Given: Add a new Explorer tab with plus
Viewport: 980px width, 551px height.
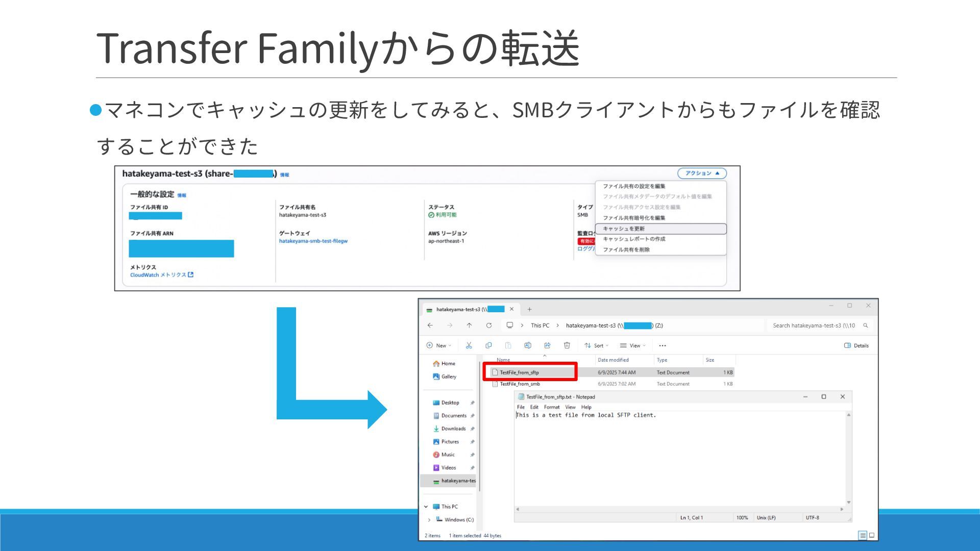Looking at the screenshot, I should [529, 309].
